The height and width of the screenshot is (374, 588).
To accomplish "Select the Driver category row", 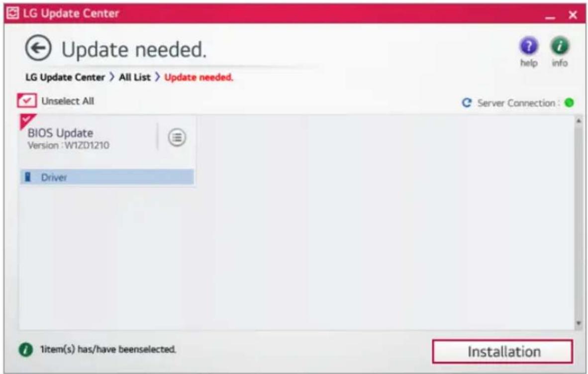I will pos(107,177).
